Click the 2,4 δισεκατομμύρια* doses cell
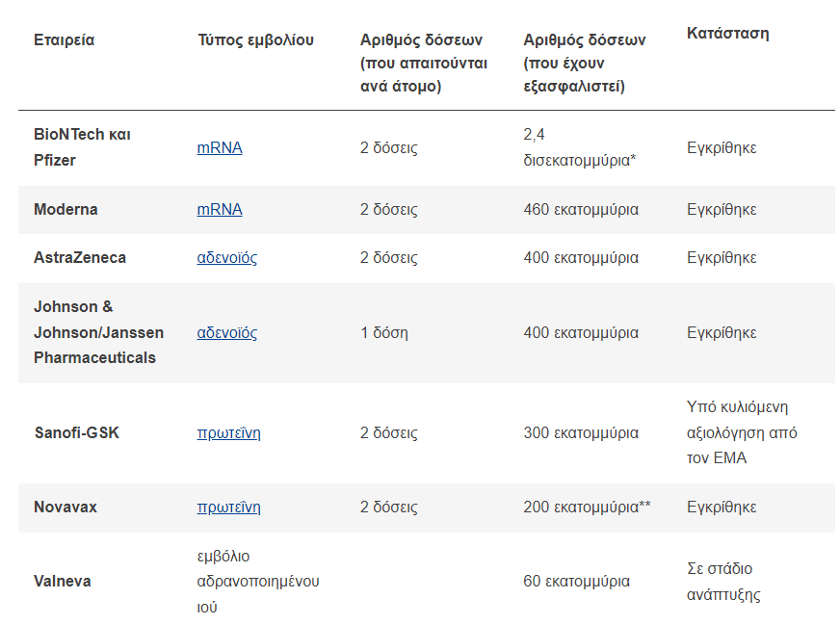Image resolution: width=840 pixels, height=625 pixels. [579, 147]
